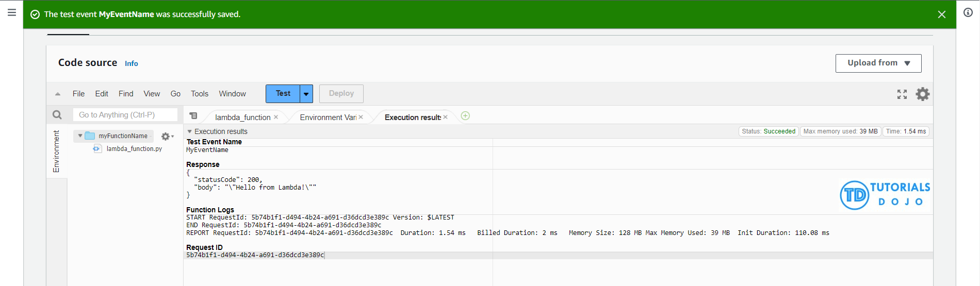This screenshot has width=980, height=286.
Task: Open myFunctionName folder settings gear
Action: point(166,137)
